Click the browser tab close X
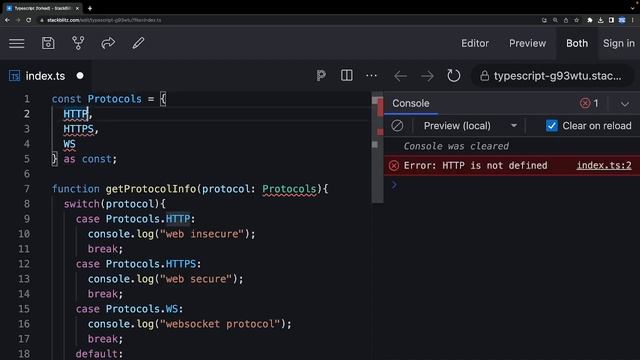640x360 pixels. point(77,8)
